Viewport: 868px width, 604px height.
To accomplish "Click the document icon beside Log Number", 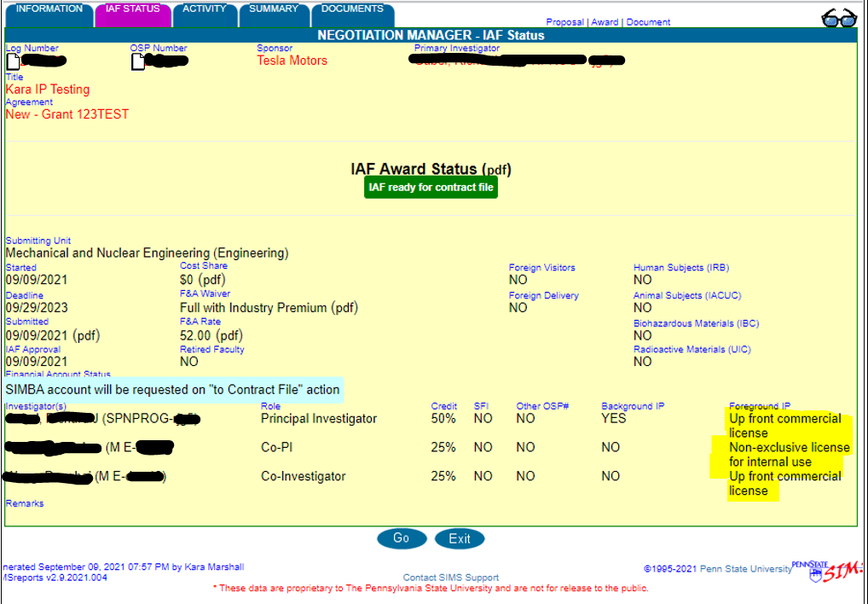I will tap(11, 60).
